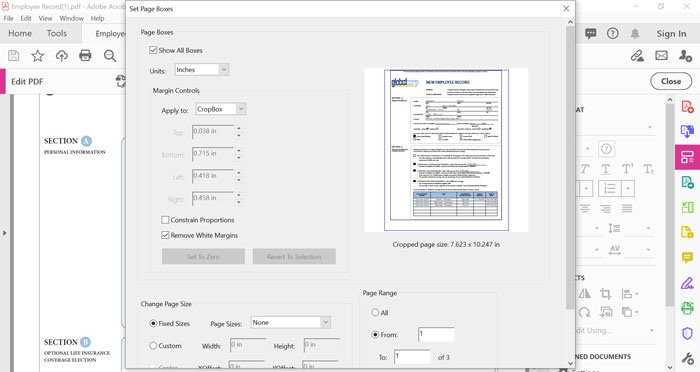Click the Save file icon in Acrobat toolbar
Viewport: 700px width, 372px height.
coord(13,55)
